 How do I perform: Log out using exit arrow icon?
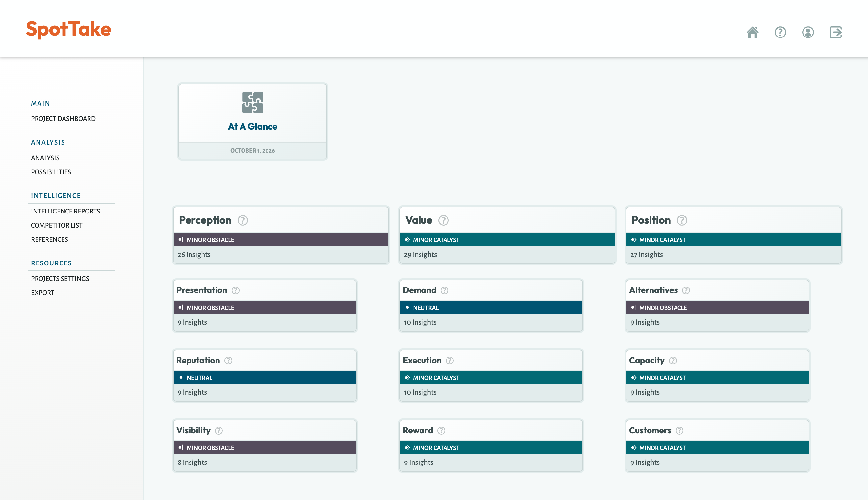click(x=836, y=32)
